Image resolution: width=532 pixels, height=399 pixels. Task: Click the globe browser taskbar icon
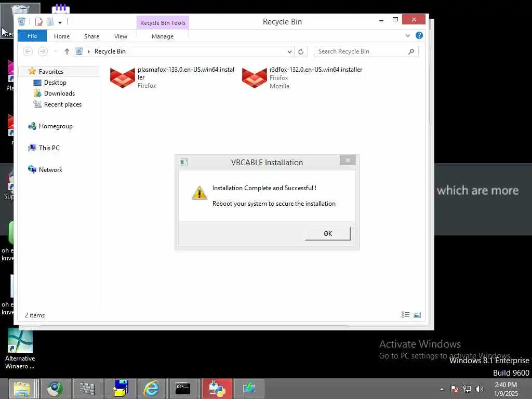(55, 389)
